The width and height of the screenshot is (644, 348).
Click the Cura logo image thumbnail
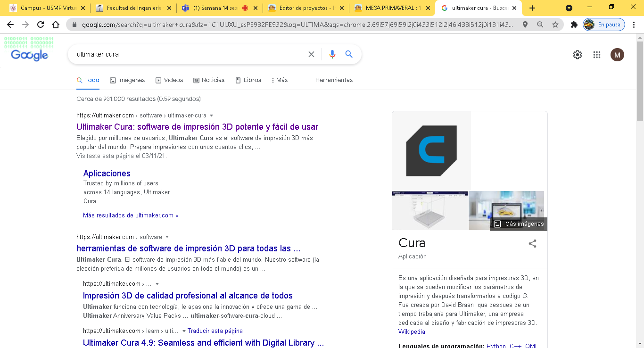click(431, 151)
